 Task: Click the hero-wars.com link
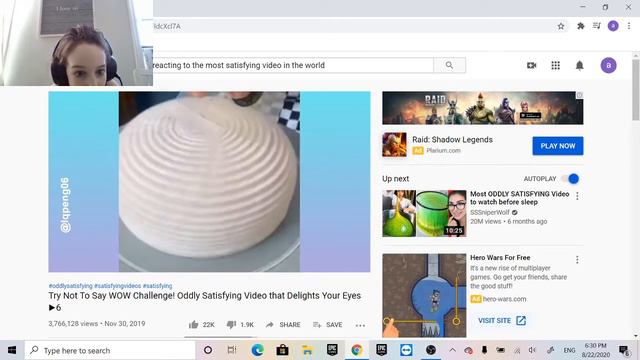[x=504, y=299]
